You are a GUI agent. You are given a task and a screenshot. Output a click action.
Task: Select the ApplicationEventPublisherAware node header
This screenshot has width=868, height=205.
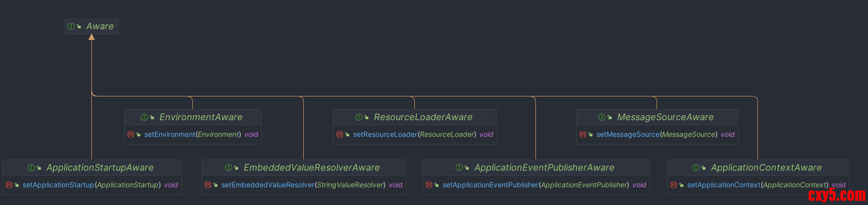(x=544, y=168)
